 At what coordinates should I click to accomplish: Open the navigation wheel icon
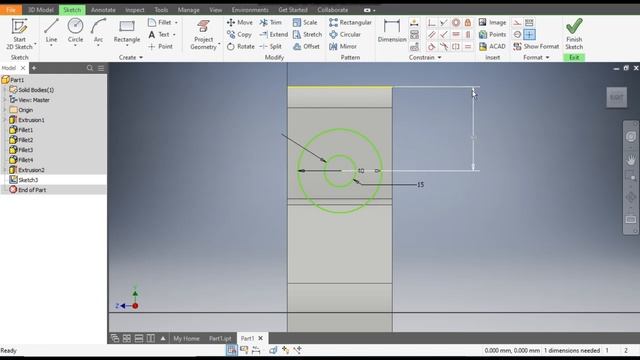(x=631, y=137)
